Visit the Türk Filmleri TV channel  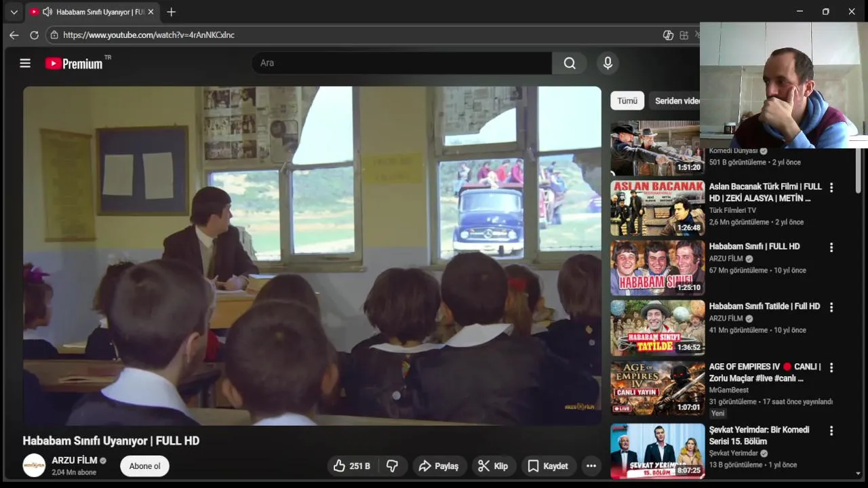pyautogui.click(x=732, y=211)
